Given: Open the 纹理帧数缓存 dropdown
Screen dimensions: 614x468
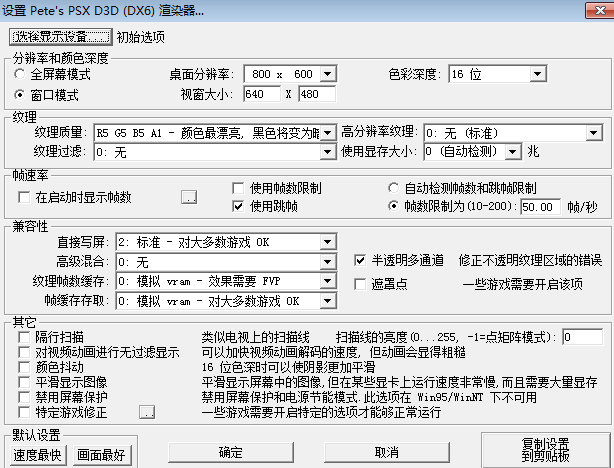Looking at the screenshot, I should 226,281.
